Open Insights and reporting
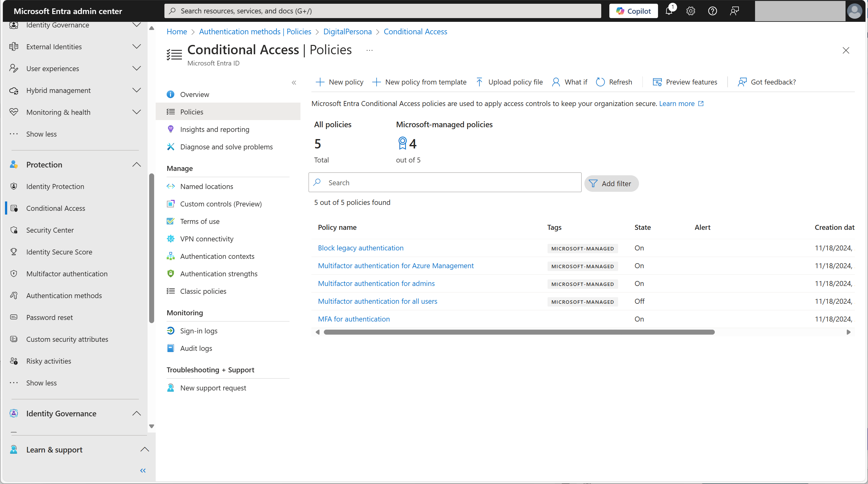Viewport: 868px width, 484px height. 215,129
